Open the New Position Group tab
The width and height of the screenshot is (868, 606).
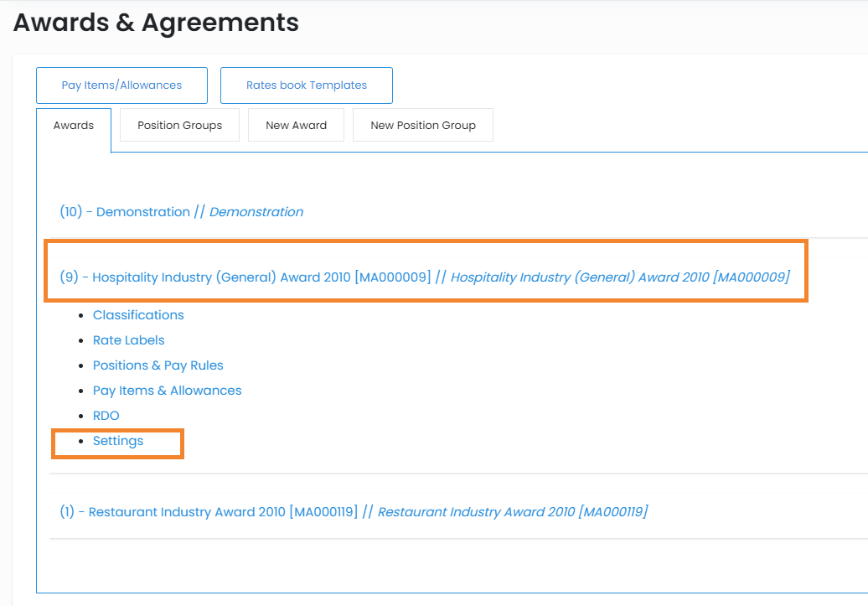422,126
